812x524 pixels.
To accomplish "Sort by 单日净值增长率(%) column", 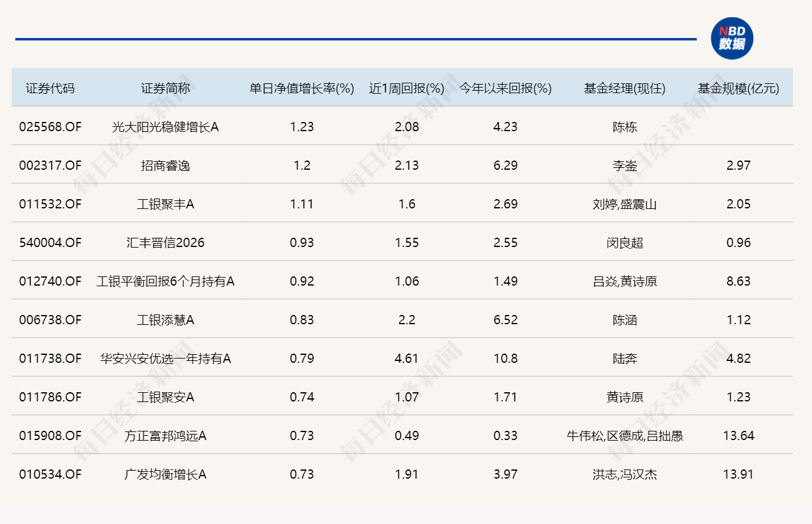I will [x=301, y=87].
